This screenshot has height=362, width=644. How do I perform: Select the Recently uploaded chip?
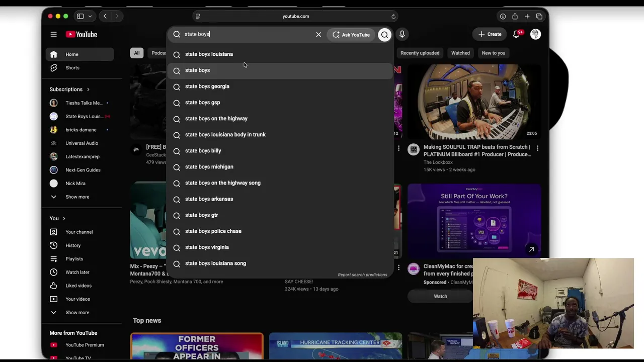click(420, 53)
